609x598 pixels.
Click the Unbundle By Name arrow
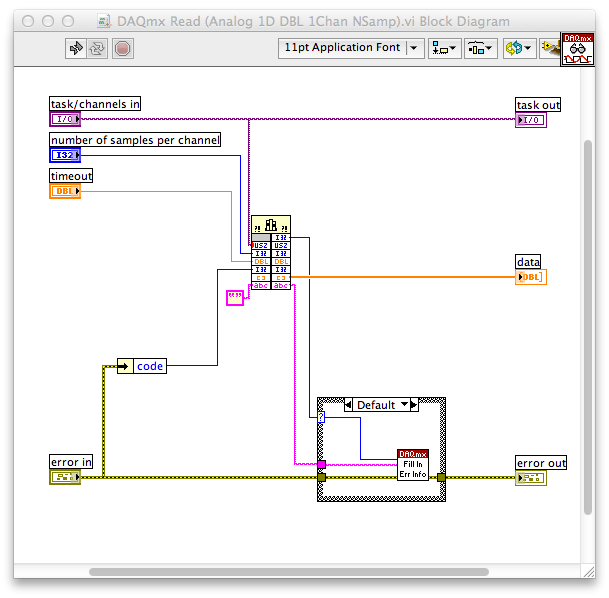point(125,366)
